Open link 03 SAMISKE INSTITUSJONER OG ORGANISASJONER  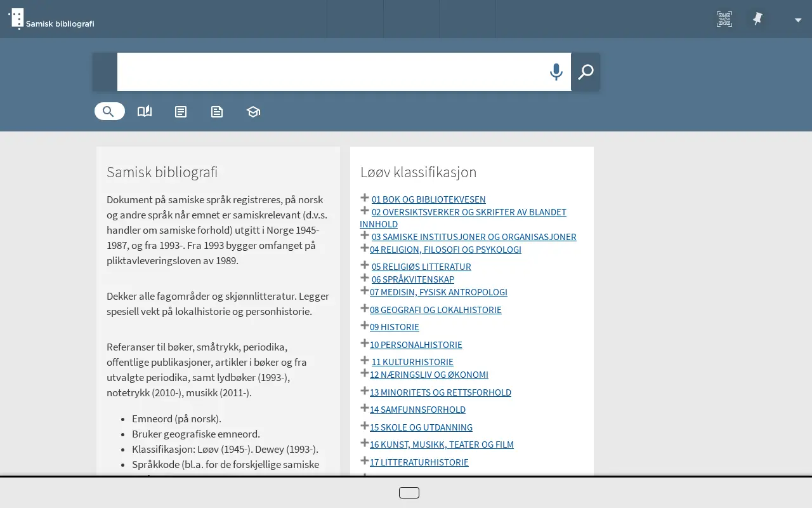tap(474, 237)
